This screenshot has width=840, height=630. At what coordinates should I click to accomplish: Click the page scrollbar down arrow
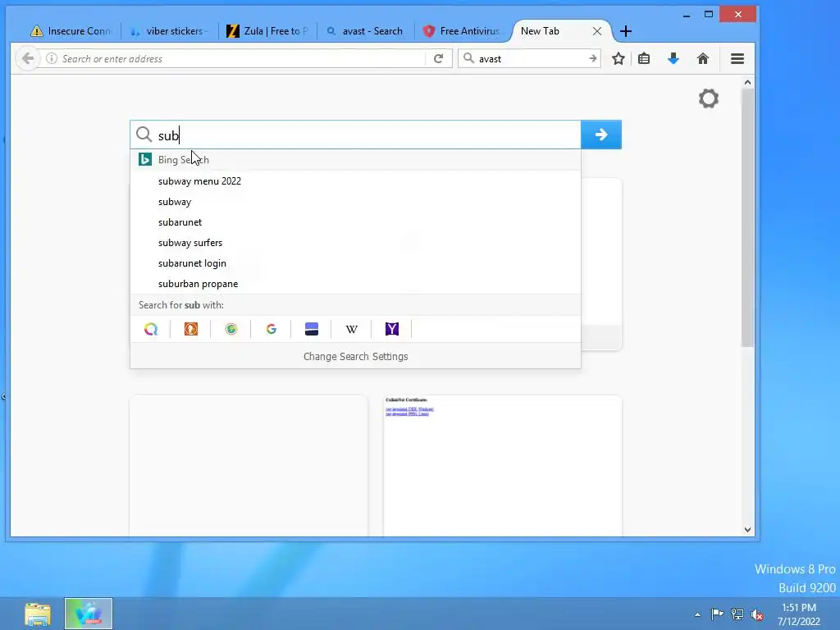point(747,529)
